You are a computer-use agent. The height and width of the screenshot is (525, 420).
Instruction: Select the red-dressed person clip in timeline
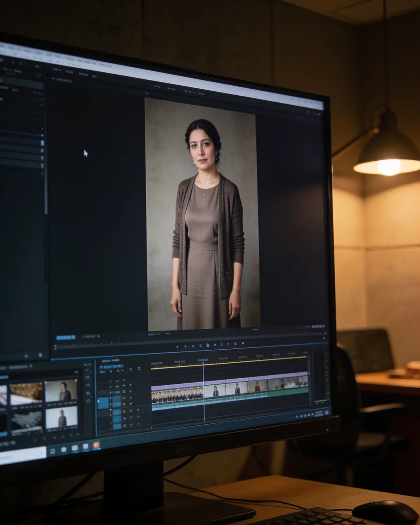click(257, 386)
